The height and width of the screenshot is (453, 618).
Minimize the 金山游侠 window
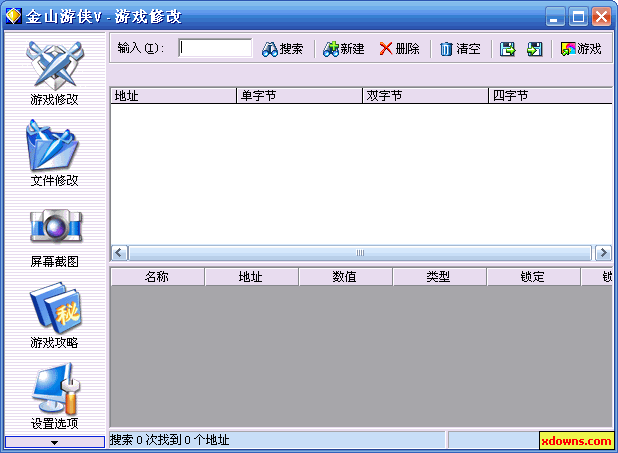point(555,17)
